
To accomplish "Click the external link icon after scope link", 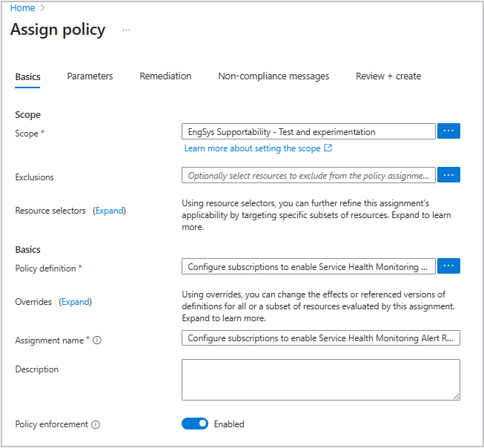I will coord(328,148).
